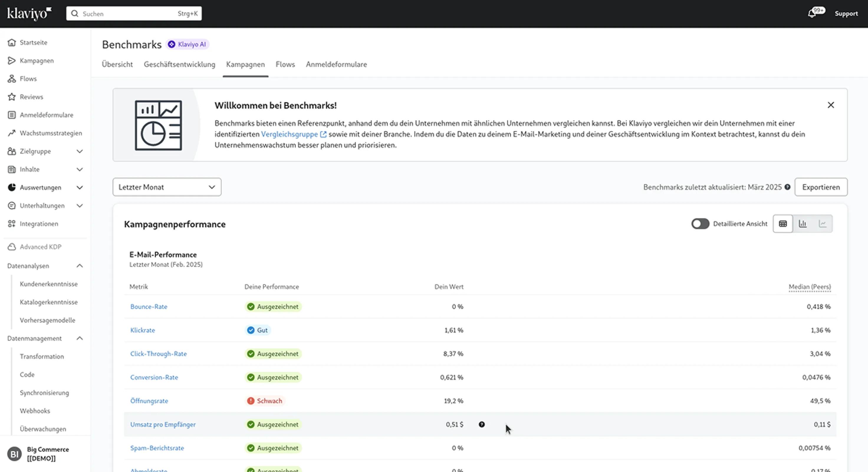
Task: Click info icon beside März 2025
Action: (787, 187)
